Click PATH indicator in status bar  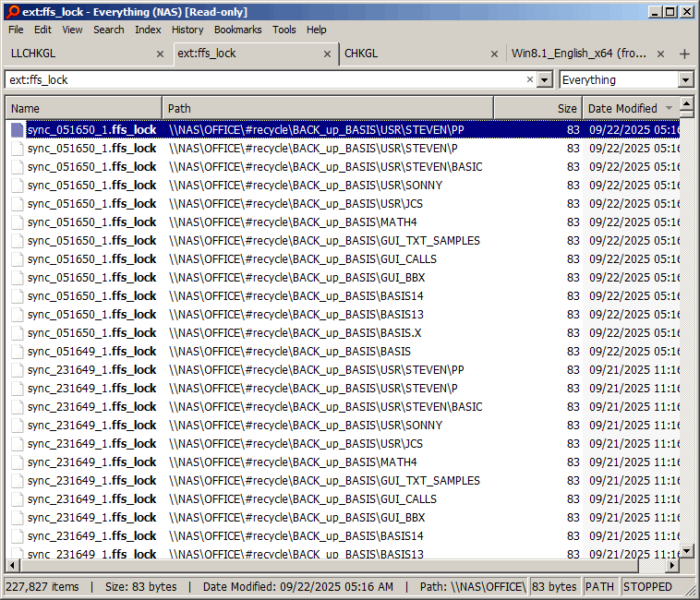[599, 587]
